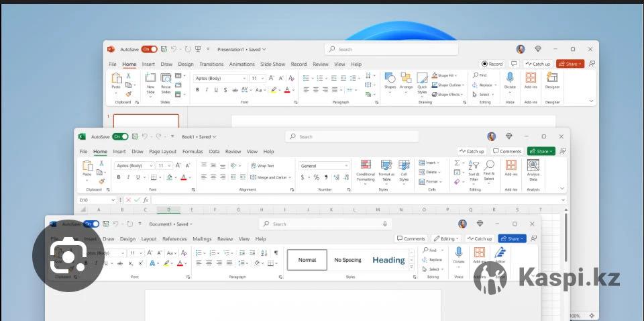
Task: Open the Transitions tab in PowerPoint
Action: (211, 64)
